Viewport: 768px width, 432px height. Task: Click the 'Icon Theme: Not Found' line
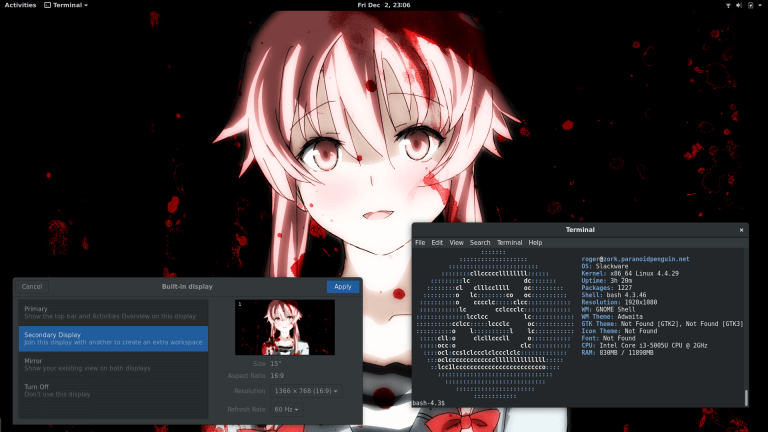click(x=619, y=331)
